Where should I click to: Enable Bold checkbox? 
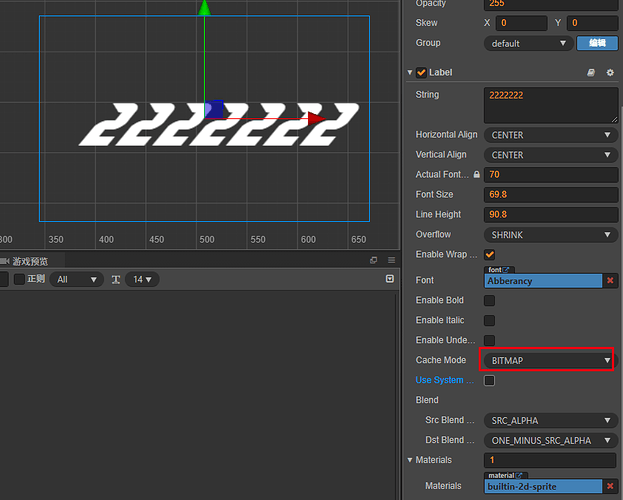[x=490, y=300]
